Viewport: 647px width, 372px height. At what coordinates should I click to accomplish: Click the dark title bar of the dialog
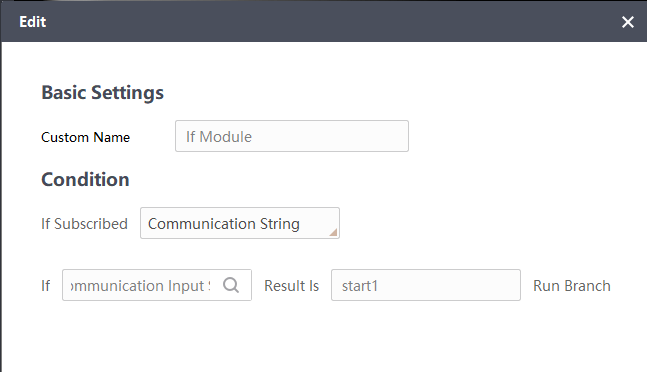click(x=324, y=21)
